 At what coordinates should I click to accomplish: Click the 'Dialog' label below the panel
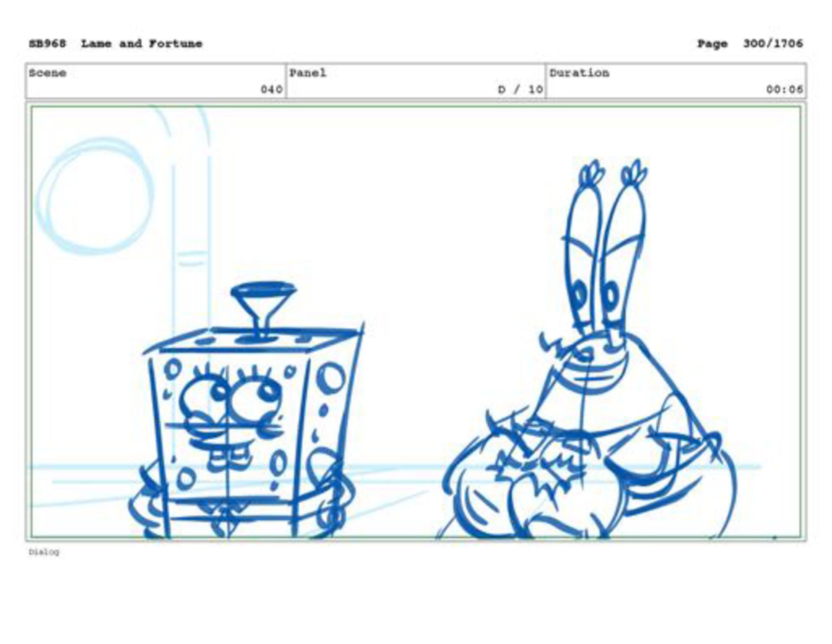pyautogui.click(x=44, y=552)
